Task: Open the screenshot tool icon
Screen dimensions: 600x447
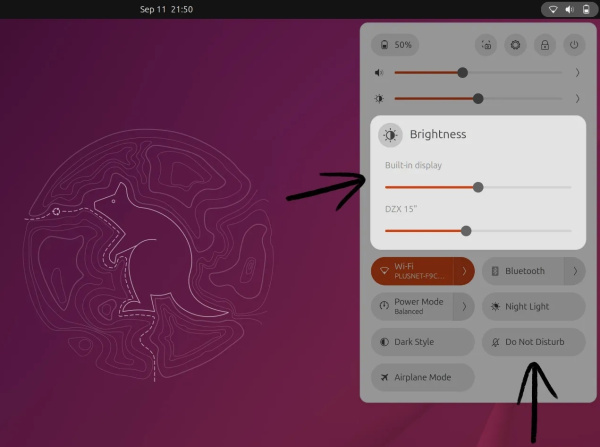Action: (486, 45)
